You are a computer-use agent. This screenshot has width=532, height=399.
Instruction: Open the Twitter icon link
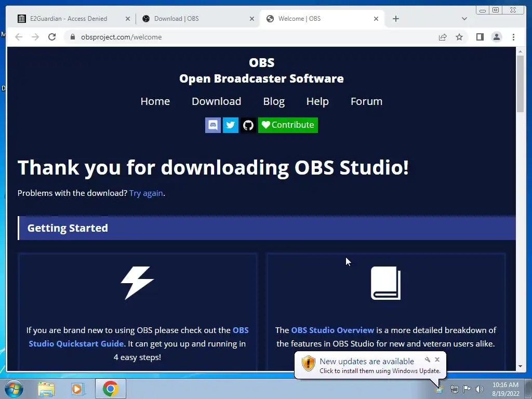click(230, 125)
